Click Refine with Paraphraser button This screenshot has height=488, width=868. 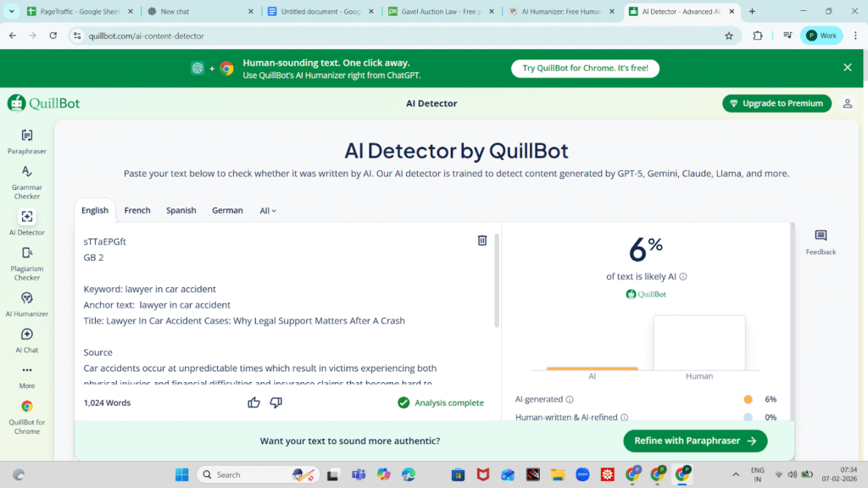tap(694, 441)
